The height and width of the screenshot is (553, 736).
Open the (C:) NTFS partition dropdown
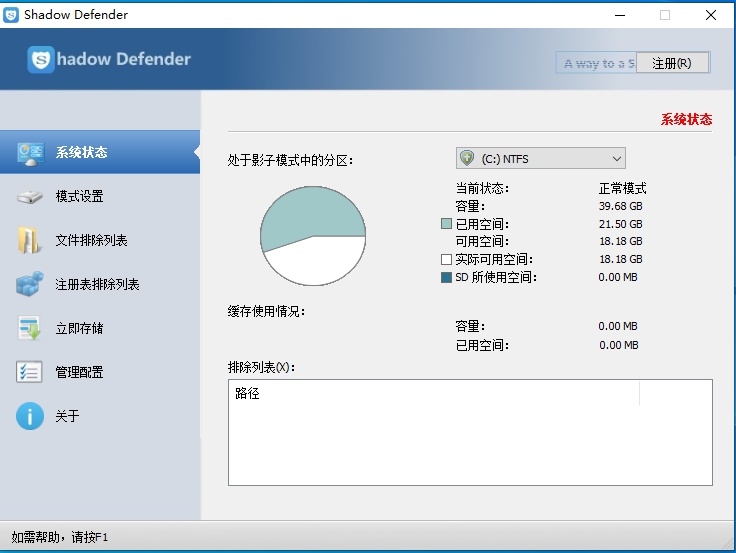click(541, 159)
